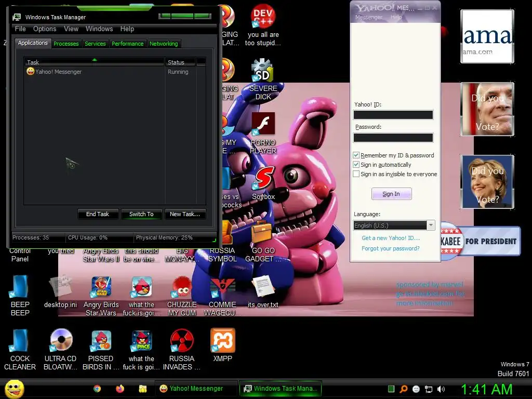Click the Hillary 'Did you Vote?' thumbnail

tap(487, 181)
